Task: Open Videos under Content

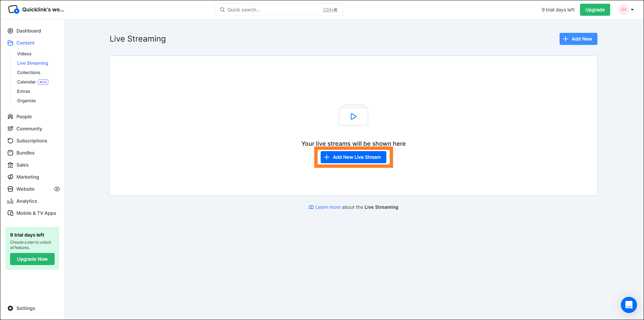Action: [x=24, y=54]
